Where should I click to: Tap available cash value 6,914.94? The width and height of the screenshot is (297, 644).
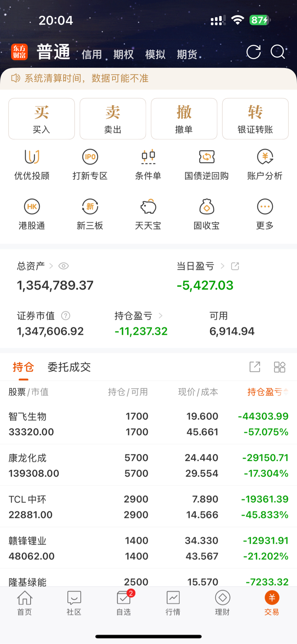click(x=232, y=331)
